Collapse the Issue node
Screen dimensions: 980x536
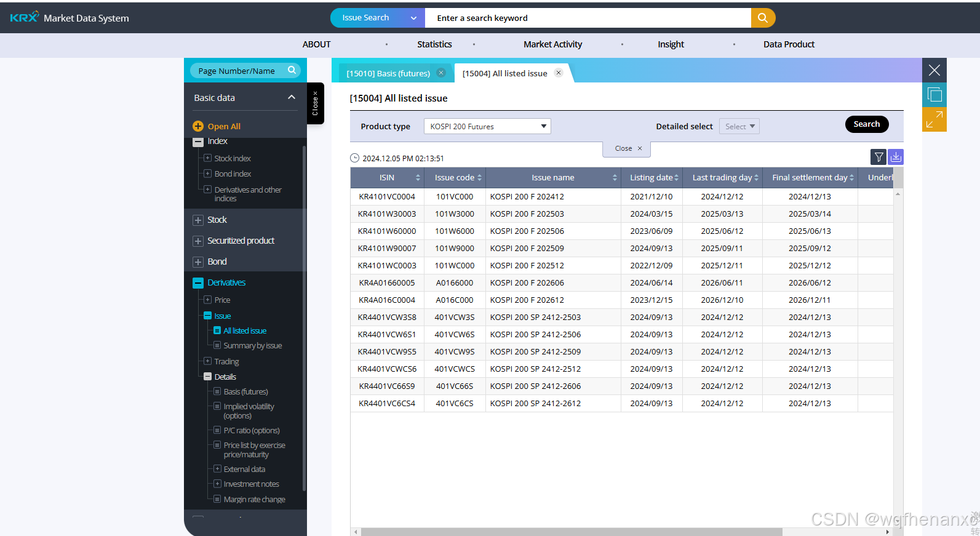coord(208,316)
